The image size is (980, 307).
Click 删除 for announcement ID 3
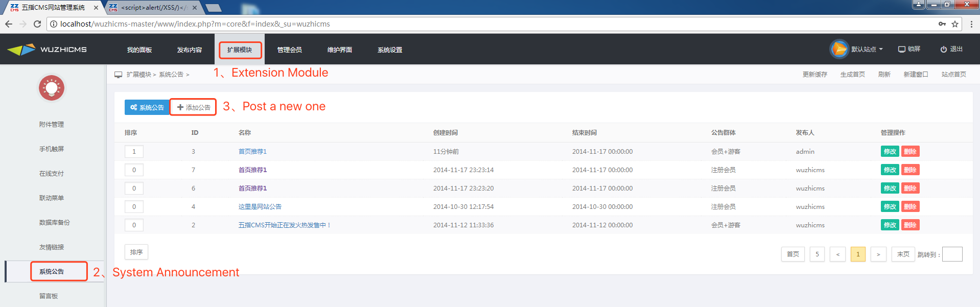tap(910, 152)
